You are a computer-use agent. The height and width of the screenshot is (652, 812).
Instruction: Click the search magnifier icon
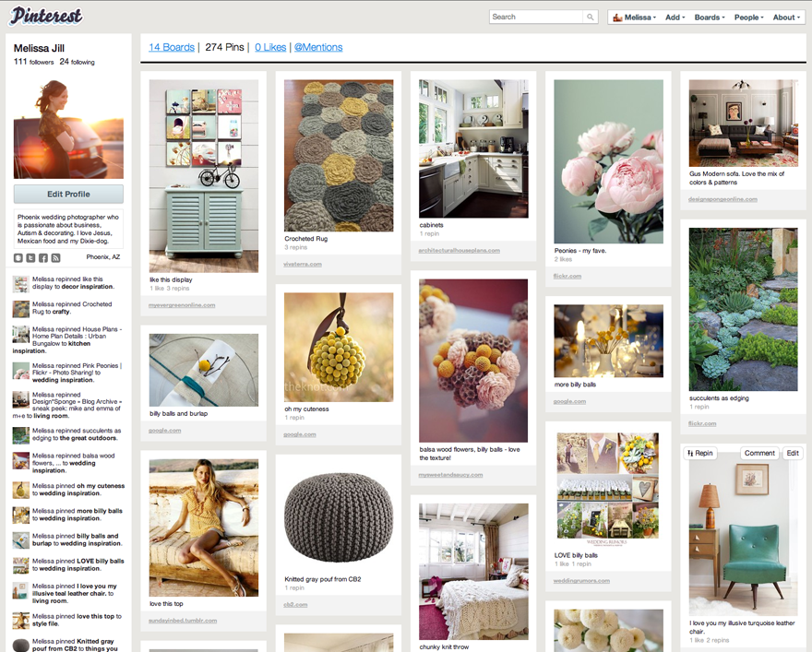tap(591, 17)
